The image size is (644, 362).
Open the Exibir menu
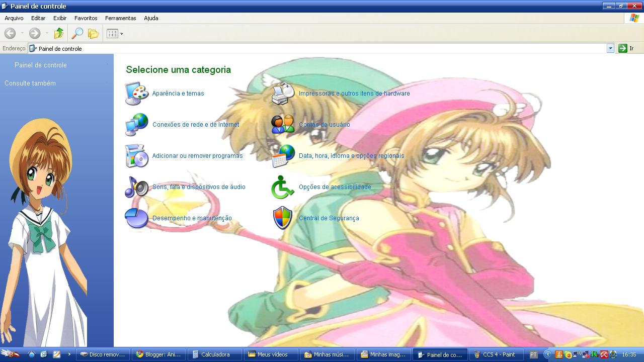(60, 18)
